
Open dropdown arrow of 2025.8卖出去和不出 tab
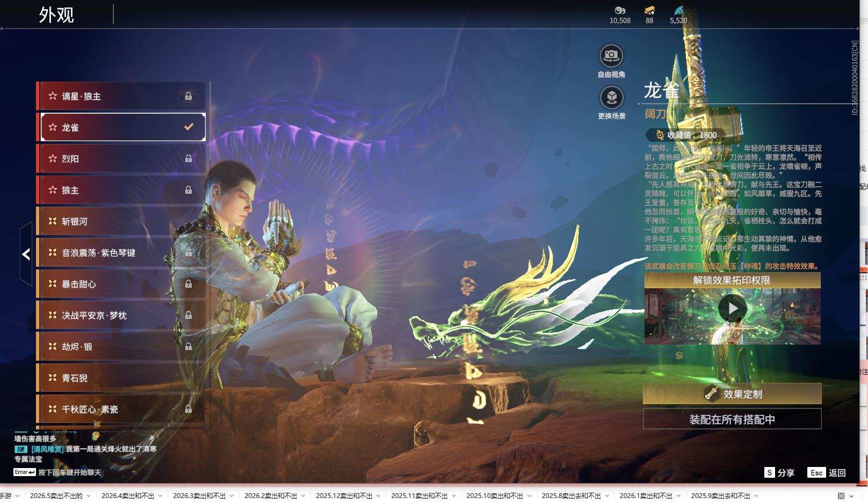coord(607,496)
